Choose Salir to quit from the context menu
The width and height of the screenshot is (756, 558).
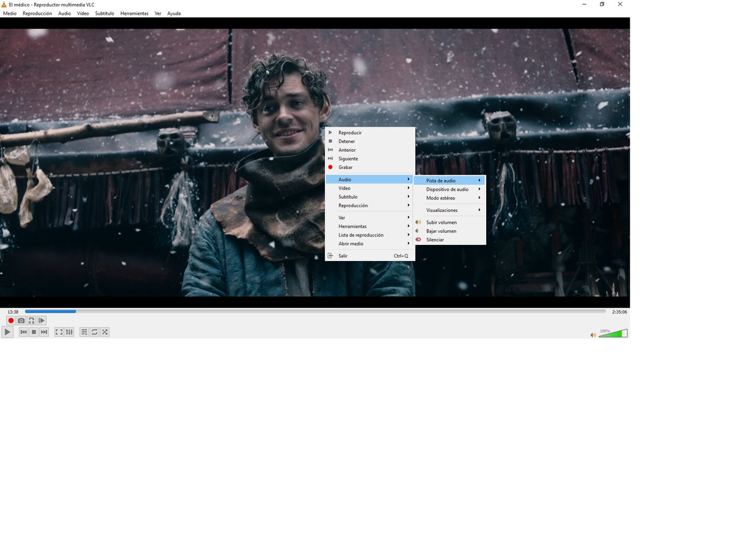point(370,256)
